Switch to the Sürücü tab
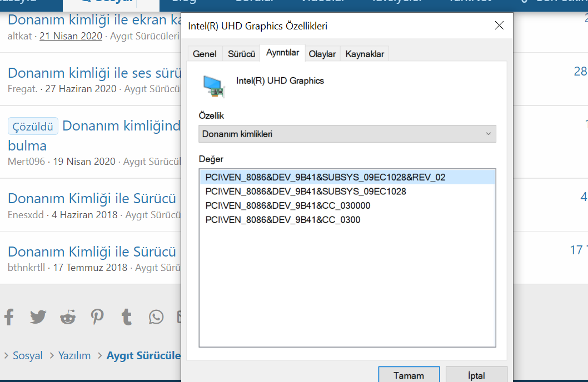This screenshot has height=382, width=588. (242, 54)
